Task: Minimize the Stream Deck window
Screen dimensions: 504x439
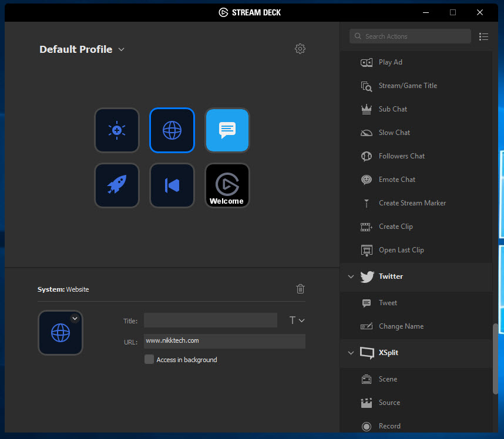Action: (426, 12)
